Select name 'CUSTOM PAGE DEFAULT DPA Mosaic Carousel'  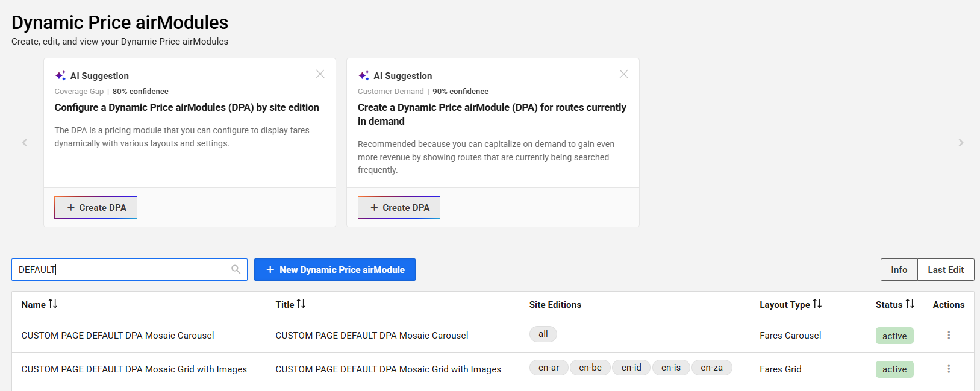(x=118, y=336)
